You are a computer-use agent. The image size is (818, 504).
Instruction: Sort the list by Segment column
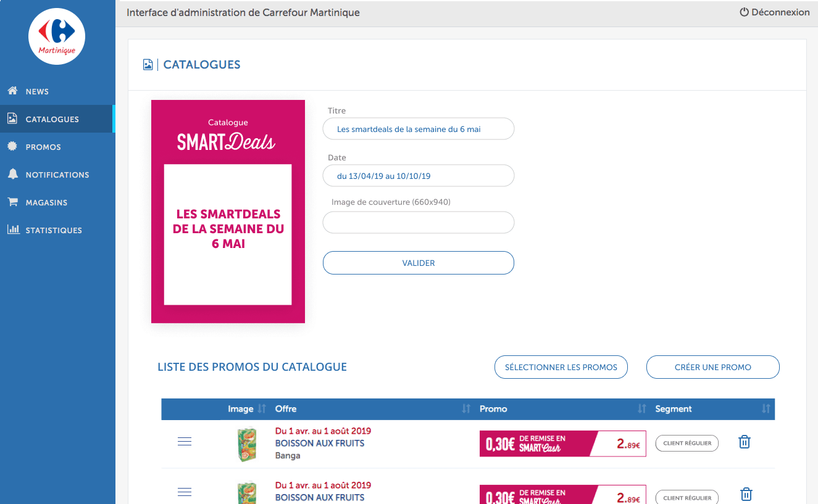pos(766,409)
